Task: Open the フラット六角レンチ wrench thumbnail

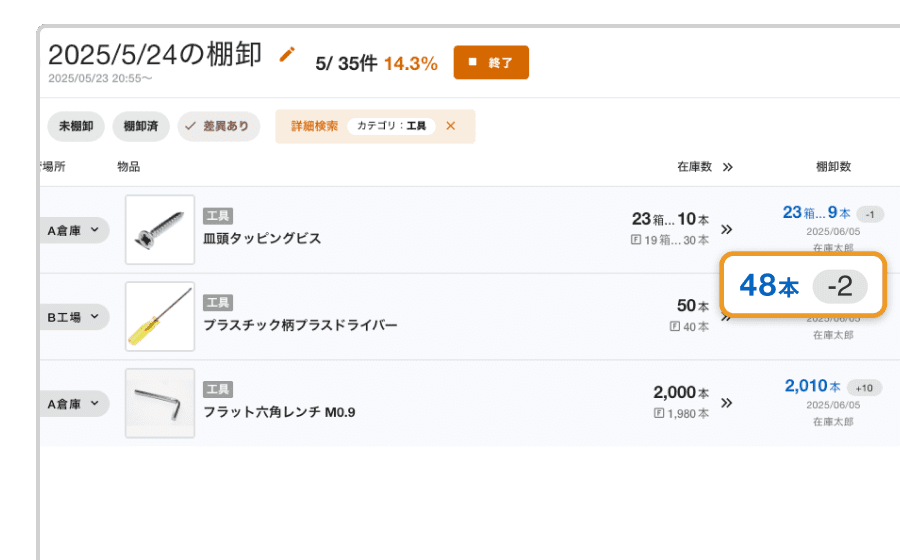Action: pyautogui.click(x=160, y=403)
